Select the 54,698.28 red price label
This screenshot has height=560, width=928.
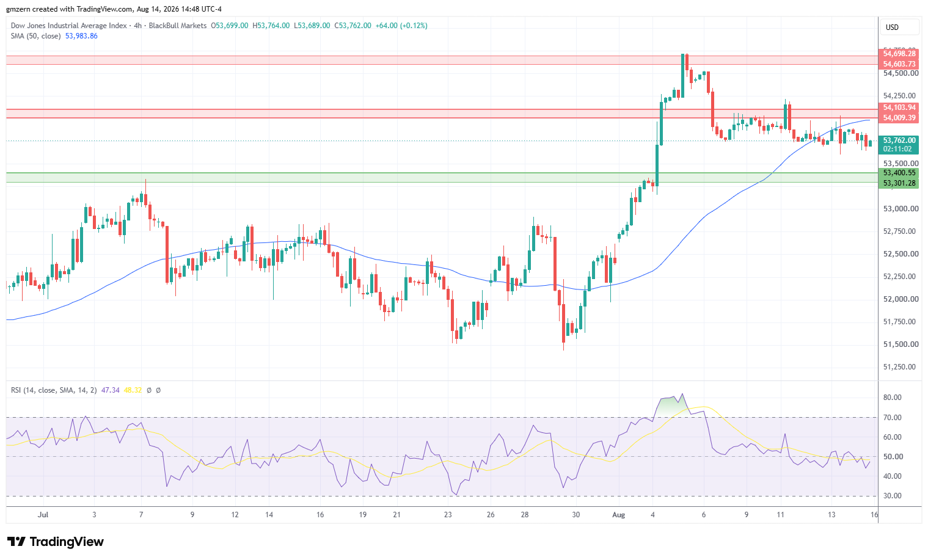(x=899, y=54)
